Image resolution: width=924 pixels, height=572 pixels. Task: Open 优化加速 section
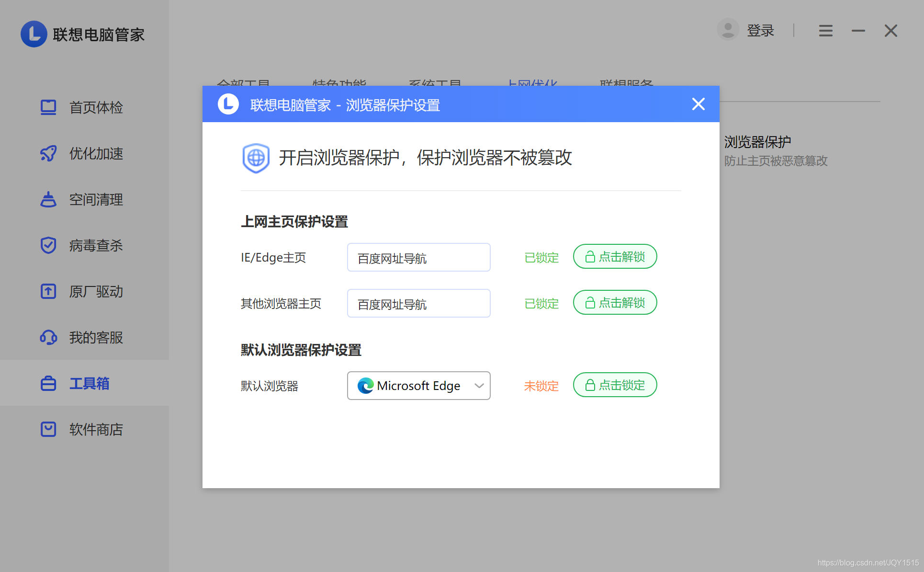pyautogui.click(x=84, y=153)
